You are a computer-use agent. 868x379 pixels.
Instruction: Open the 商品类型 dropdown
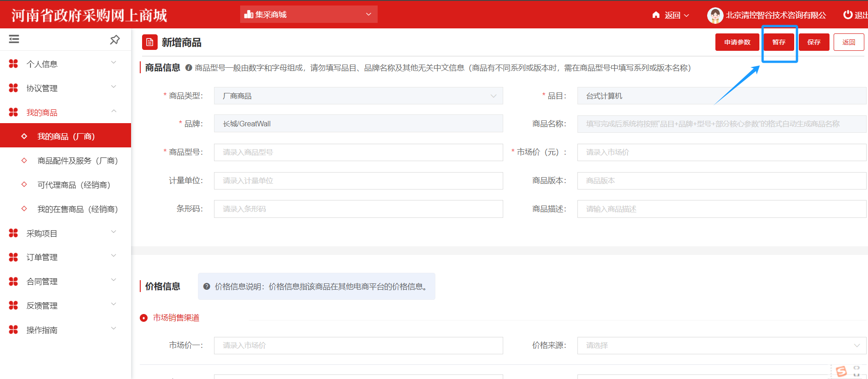tap(358, 96)
